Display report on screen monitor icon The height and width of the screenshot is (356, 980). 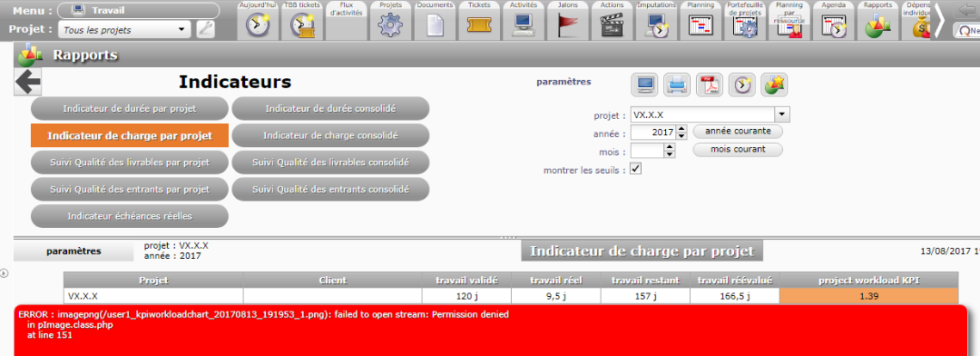[x=644, y=84]
